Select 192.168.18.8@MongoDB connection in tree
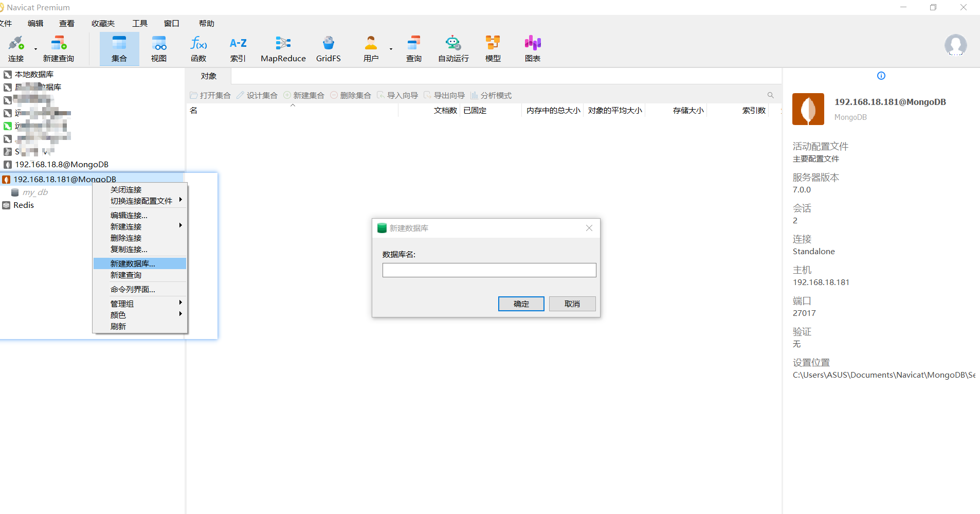Viewport: 980px width, 514px height. click(62, 165)
